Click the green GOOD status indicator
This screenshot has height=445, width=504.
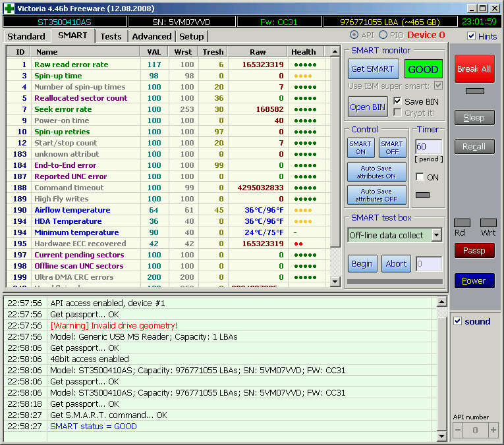point(423,69)
